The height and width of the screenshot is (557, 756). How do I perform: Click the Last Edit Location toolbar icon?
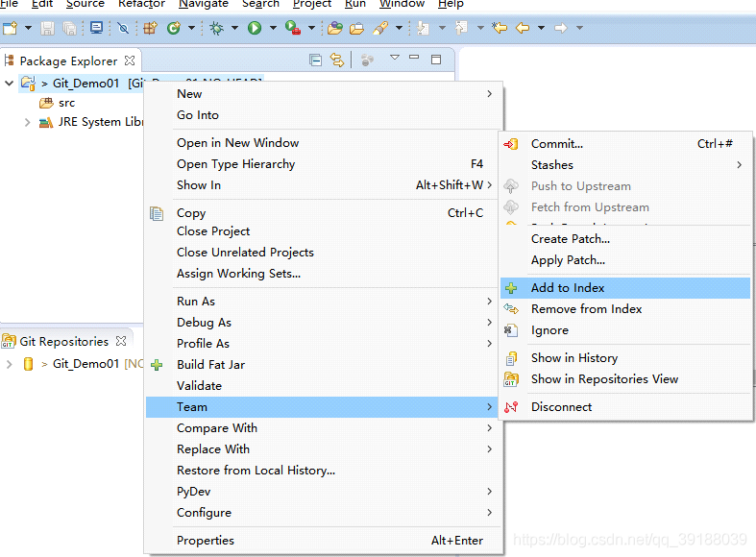click(x=499, y=28)
